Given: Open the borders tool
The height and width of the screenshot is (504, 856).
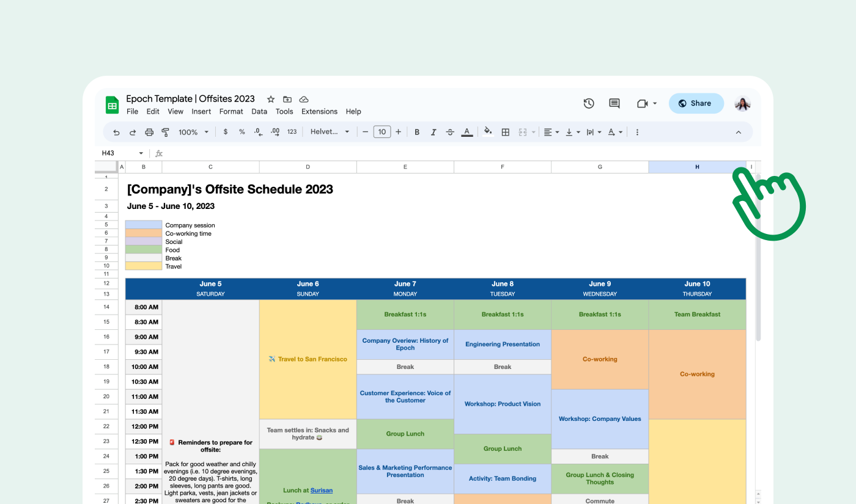Looking at the screenshot, I should 506,132.
